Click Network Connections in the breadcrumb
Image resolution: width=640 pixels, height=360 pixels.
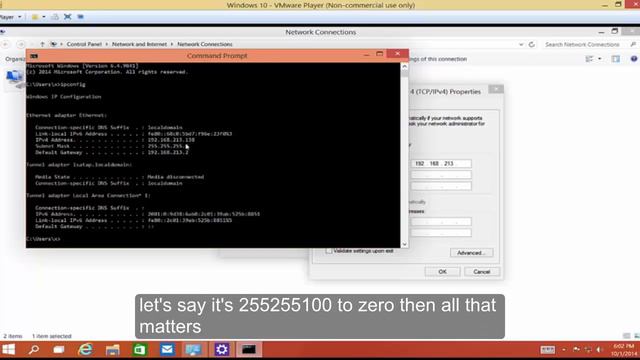click(204, 44)
